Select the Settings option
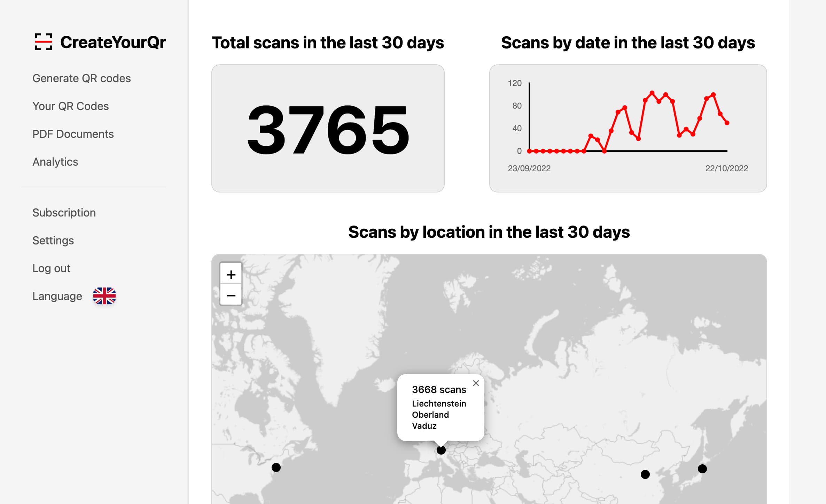 (x=53, y=241)
